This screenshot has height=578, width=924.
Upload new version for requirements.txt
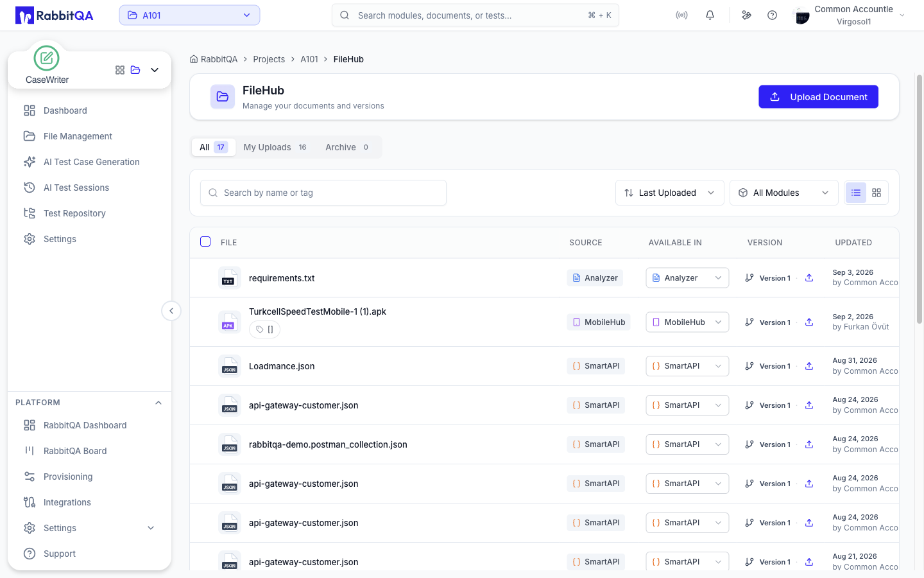coord(809,278)
